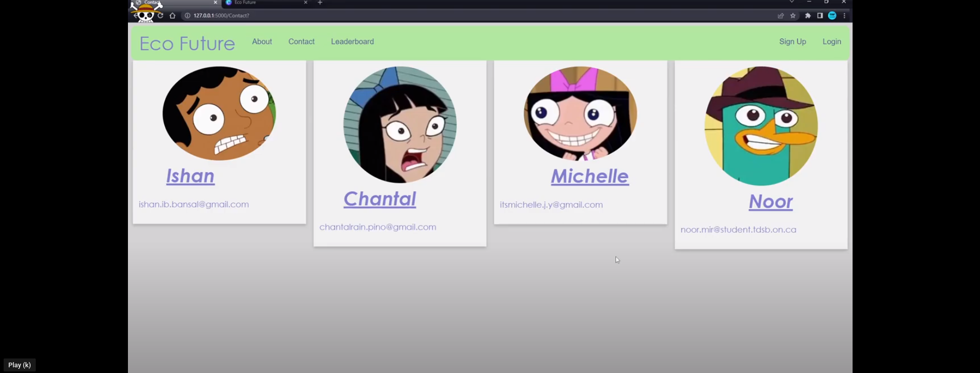980x373 pixels.
Task: Go to the Sign Up page
Action: pos(792,41)
